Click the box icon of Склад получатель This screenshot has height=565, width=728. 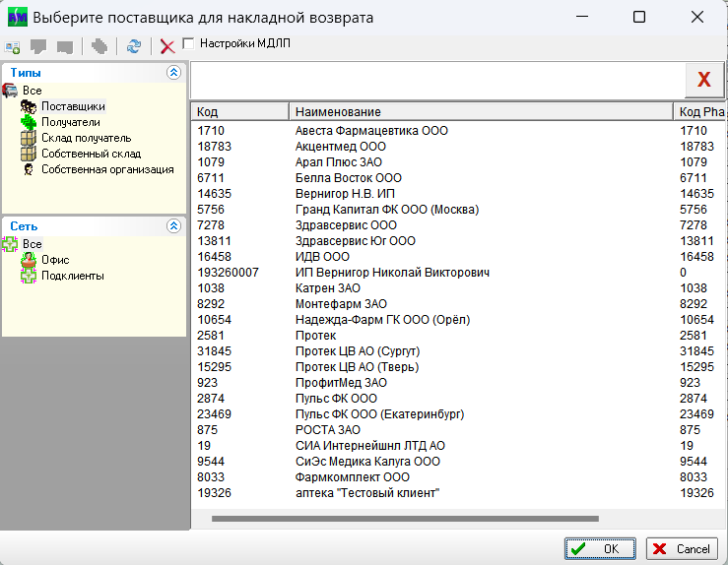pos(29,138)
